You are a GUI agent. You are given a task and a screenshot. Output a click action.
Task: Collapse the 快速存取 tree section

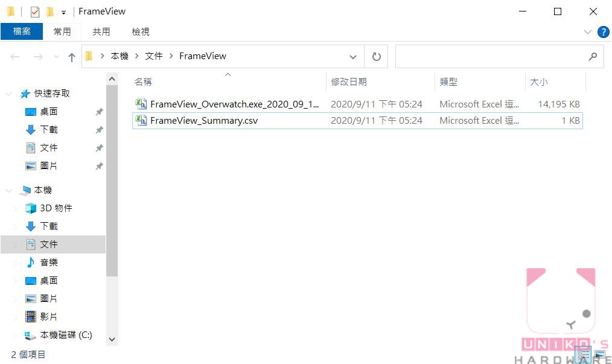(8, 94)
